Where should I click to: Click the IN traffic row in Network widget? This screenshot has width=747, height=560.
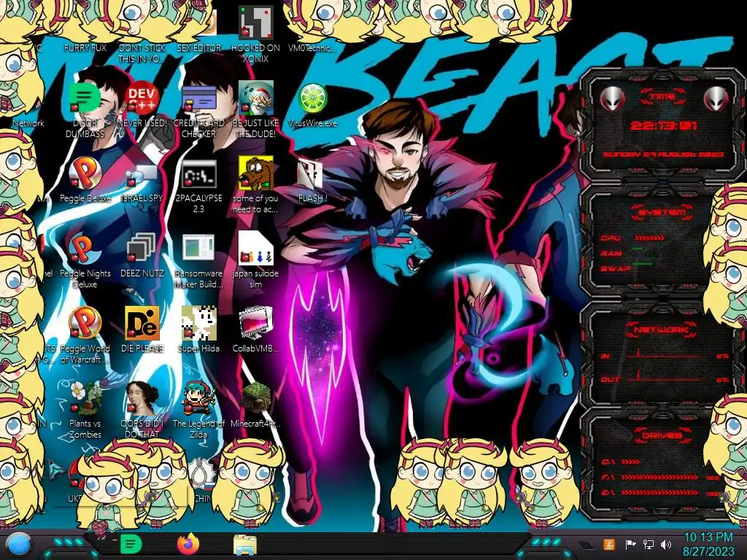pyautogui.click(x=665, y=355)
